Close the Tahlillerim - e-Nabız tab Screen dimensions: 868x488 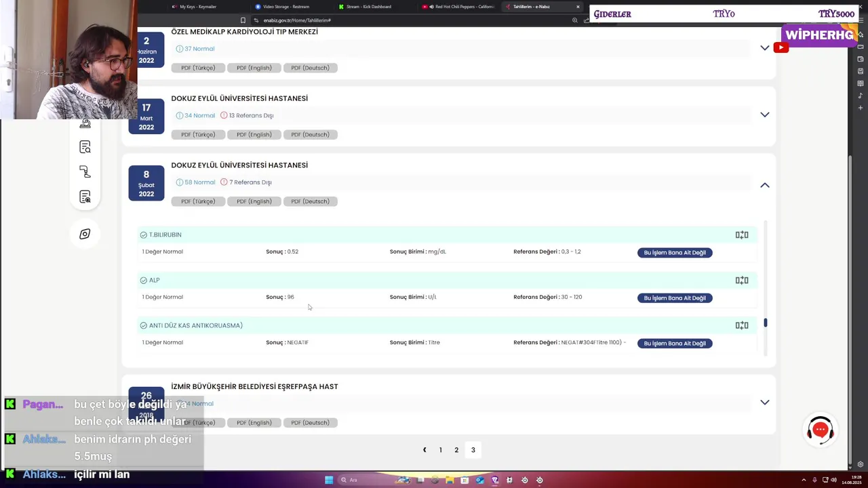point(578,7)
